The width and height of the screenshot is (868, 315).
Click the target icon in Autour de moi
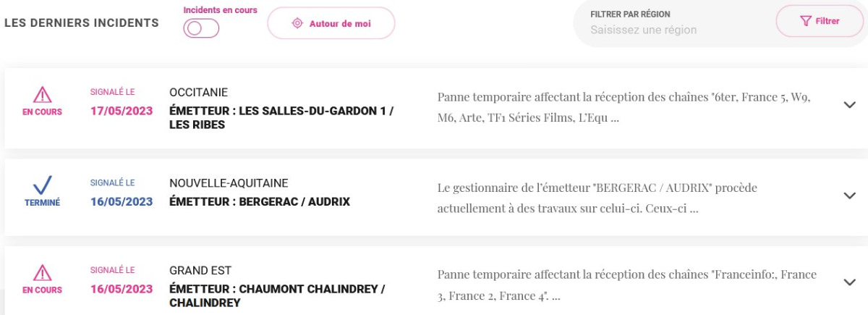tap(297, 23)
